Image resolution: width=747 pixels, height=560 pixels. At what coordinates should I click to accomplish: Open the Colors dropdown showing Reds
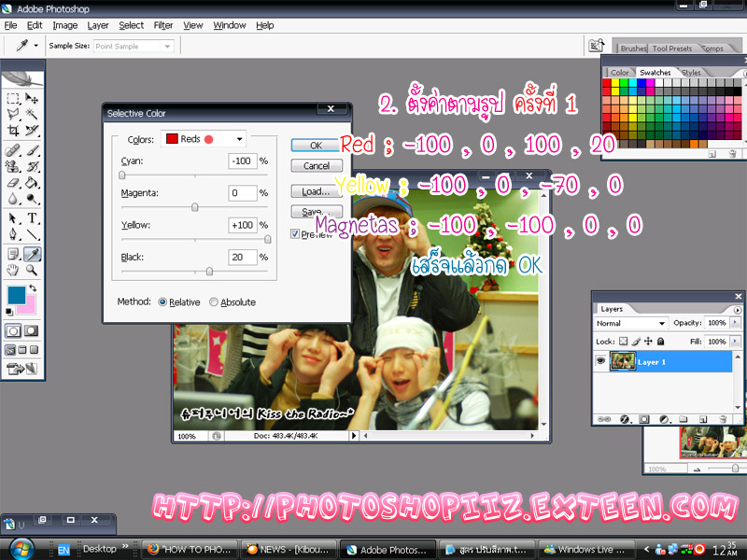204,139
